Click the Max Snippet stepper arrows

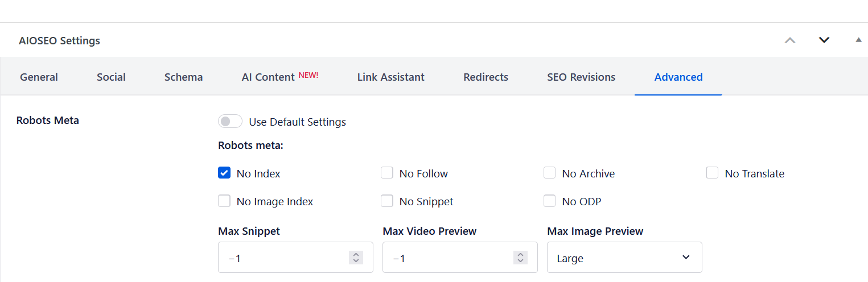tap(356, 258)
